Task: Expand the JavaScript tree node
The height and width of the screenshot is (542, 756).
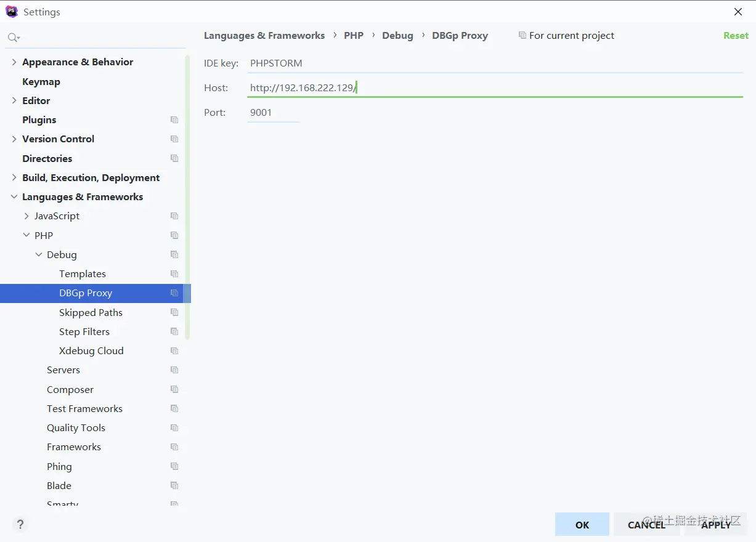Action: pyautogui.click(x=26, y=216)
